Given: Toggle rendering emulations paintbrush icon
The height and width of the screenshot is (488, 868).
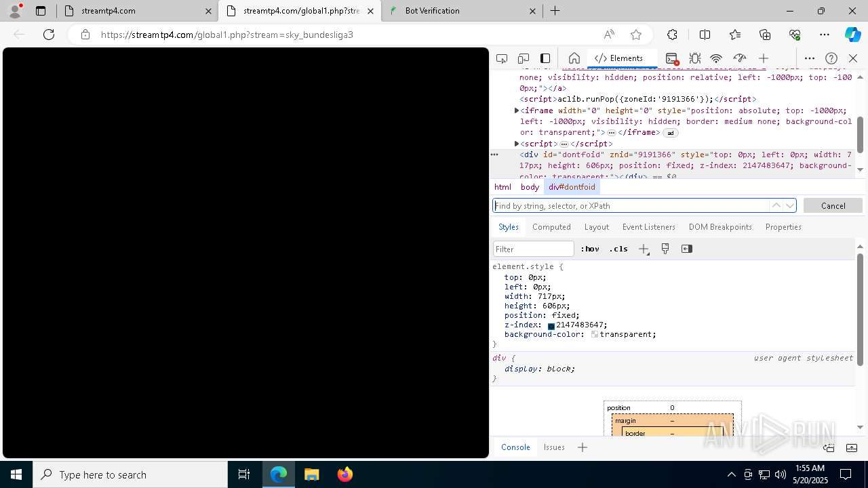Looking at the screenshot, I should 665,249.
